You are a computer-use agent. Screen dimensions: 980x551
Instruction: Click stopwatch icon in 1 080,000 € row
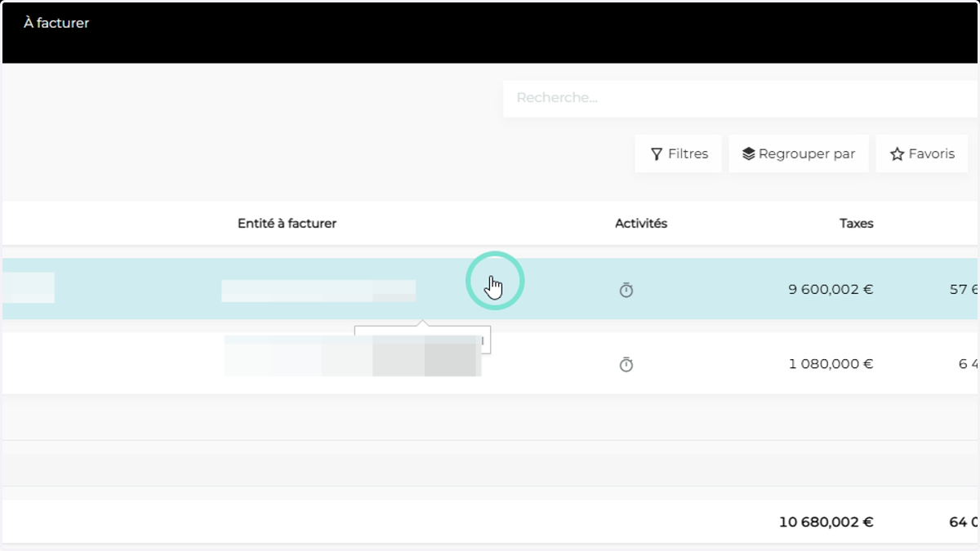pos(626,364)
